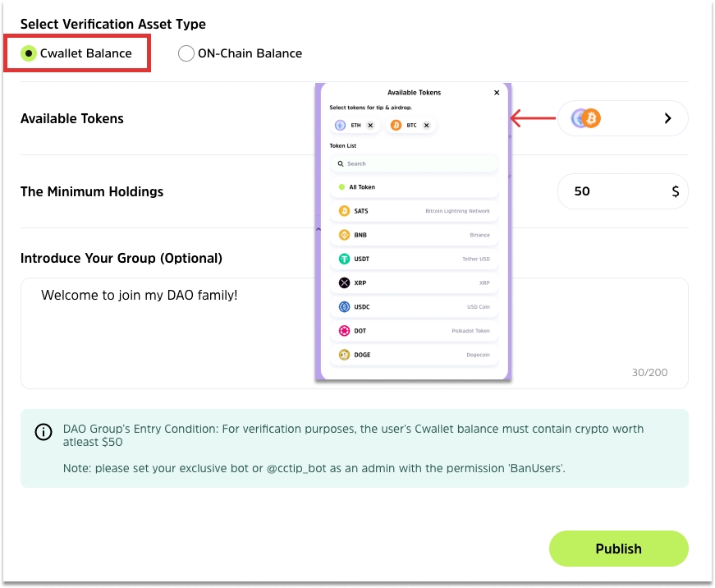Click the info icon in the entry condition note
715x588 pixels.
(44, 432)
